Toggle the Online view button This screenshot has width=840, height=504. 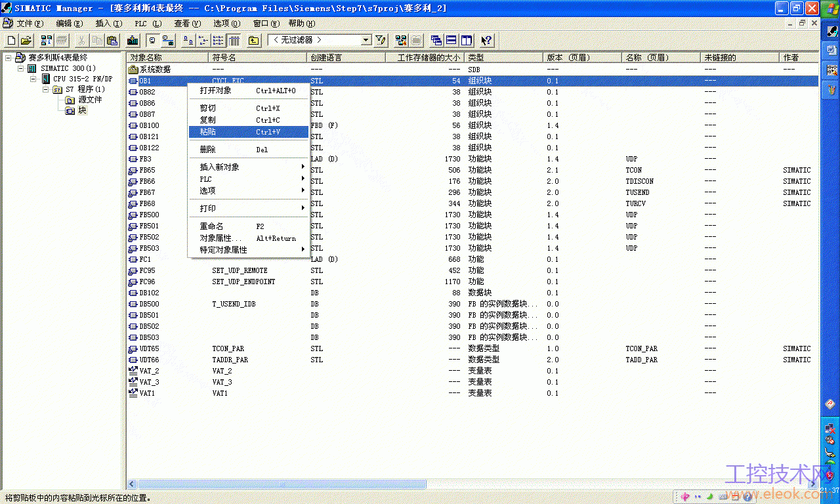point(169,41)
